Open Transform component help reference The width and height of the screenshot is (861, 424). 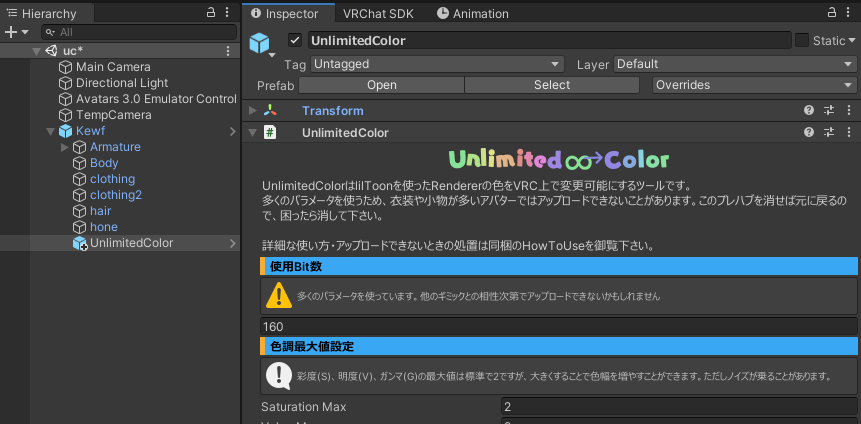click(x=809, y=110)
